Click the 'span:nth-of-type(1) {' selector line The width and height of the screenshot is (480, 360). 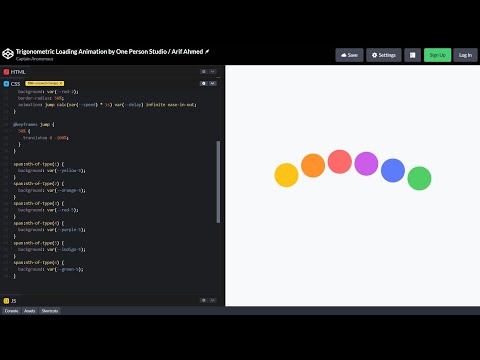(39, 164)
